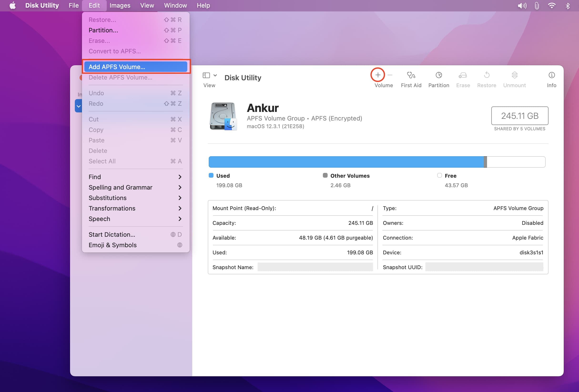Image resolution: width=579 pixels, height=392 pixels.
Task: Click the add Volume plus icon
Action: click(378, 75)
